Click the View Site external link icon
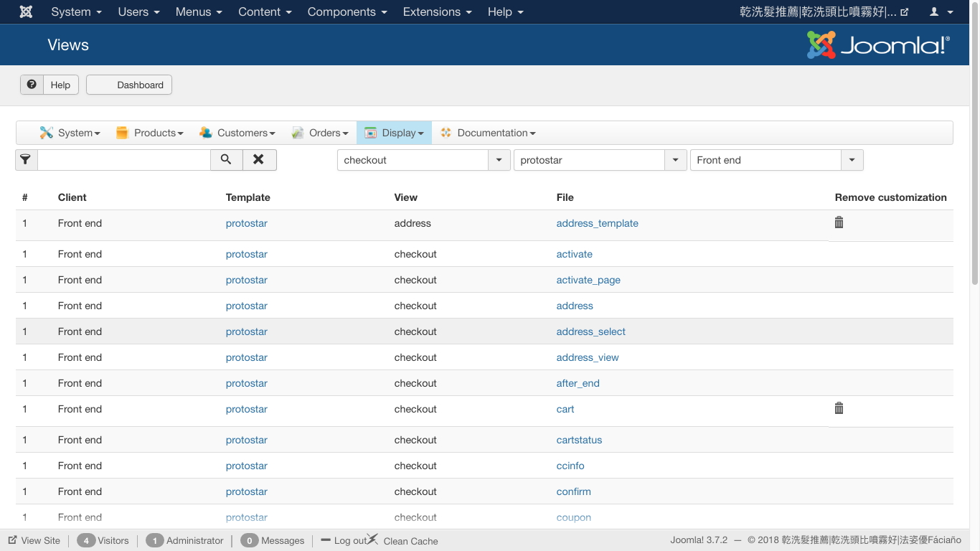The image size is (980, 551). coord(12,540)
